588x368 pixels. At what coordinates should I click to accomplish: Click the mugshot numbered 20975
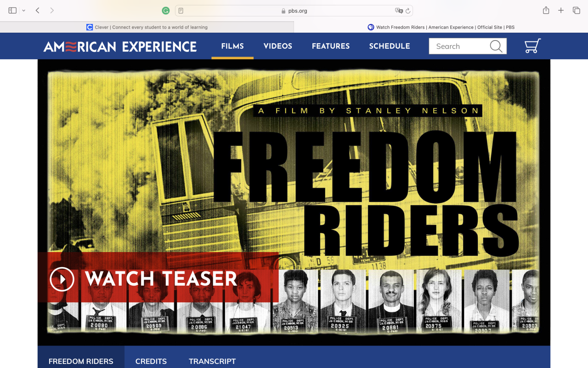(x=438, y=302)
